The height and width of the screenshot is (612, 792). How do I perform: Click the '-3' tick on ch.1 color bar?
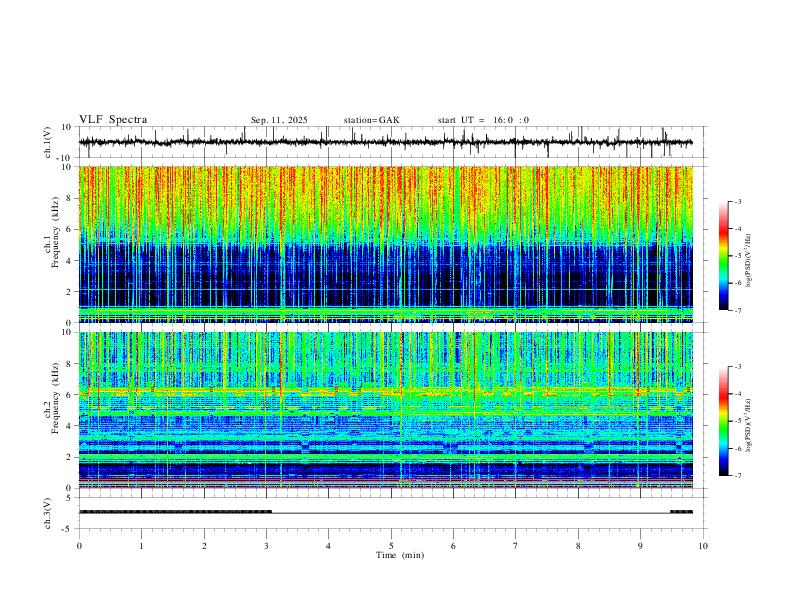[x=738, y=201]
